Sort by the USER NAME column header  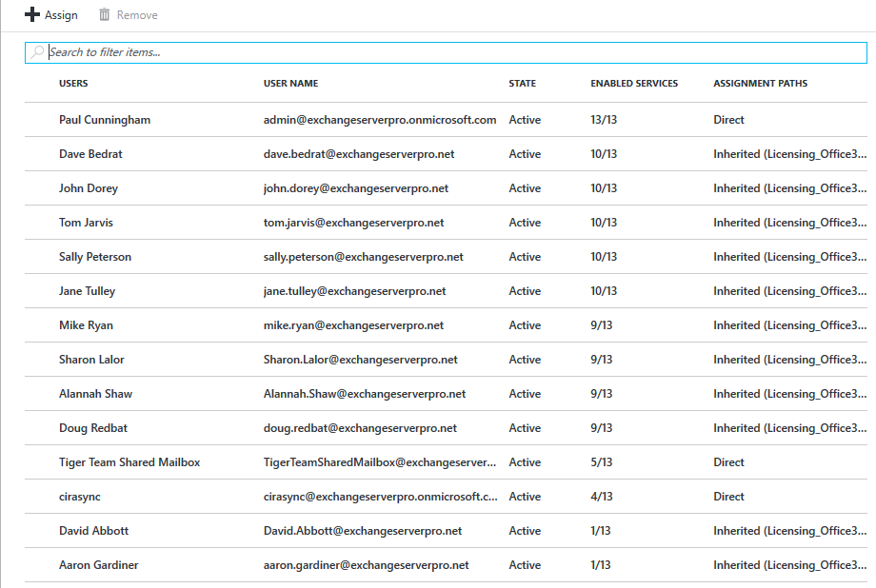click(290, 83)
